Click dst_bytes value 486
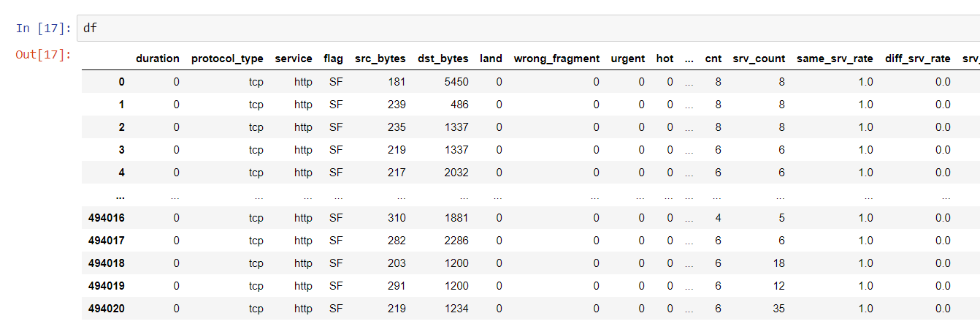980x324 pixels. [x=459, y=105]
